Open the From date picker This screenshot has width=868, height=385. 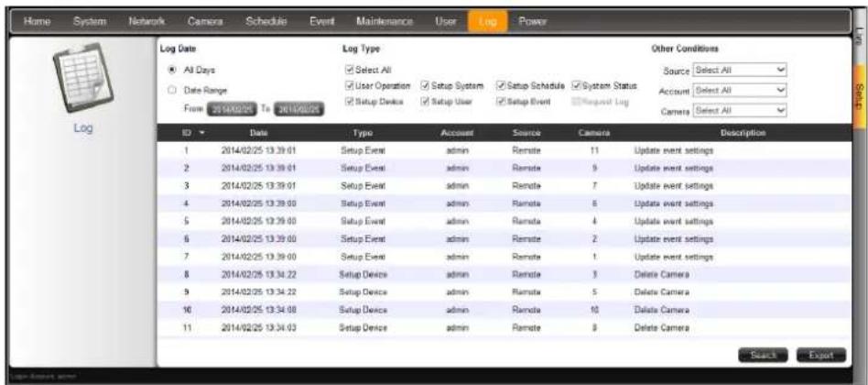[232, 110]
